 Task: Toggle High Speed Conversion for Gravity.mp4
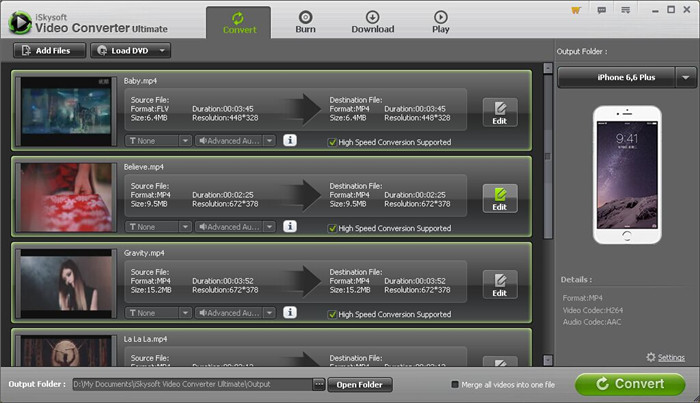coord(332,315)
